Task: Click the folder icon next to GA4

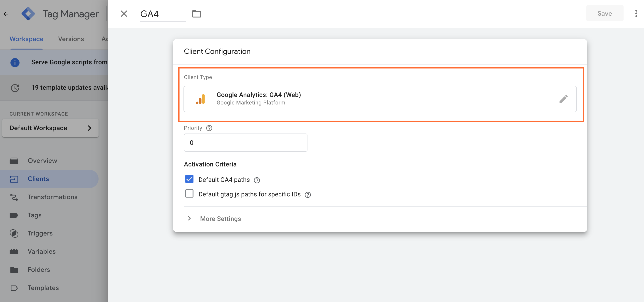Action: click(196, 14)
